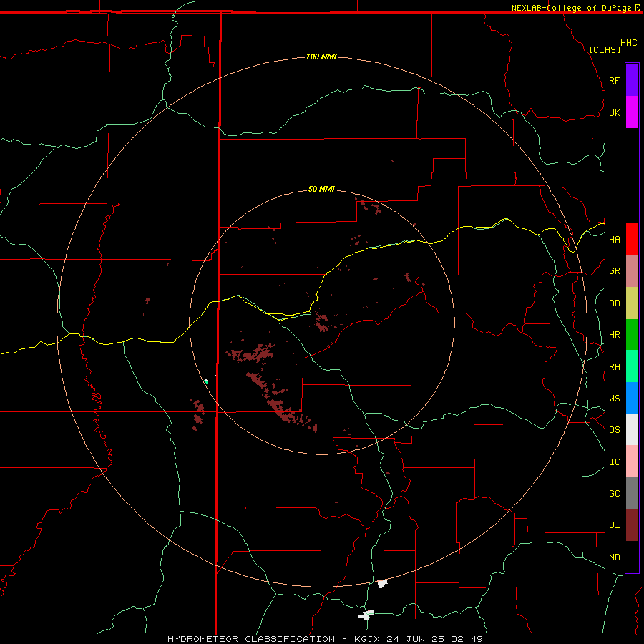Click the WS blue legend swatch
This screenshot has height=644, width=644.
click(632, 398)
